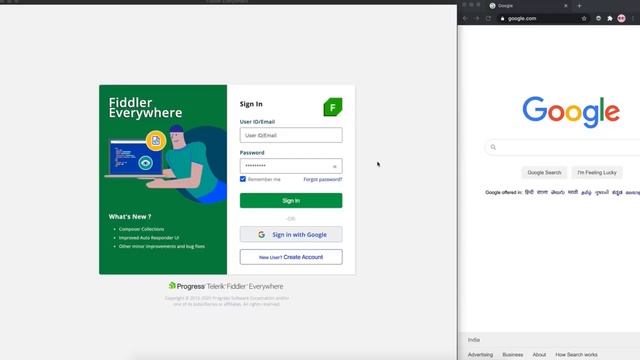Select the Google tab in Chrome
This screenshot has width=640, height=360.
(x=528, y=6)
